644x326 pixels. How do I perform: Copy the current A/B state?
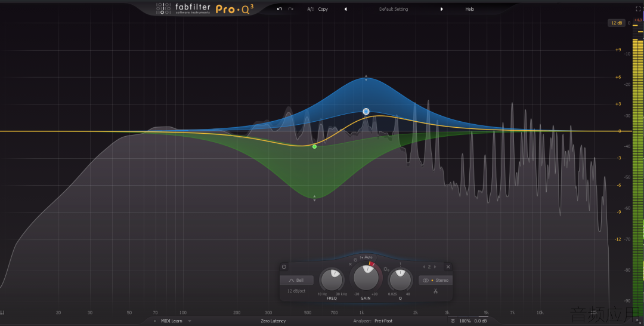[323, 9]
